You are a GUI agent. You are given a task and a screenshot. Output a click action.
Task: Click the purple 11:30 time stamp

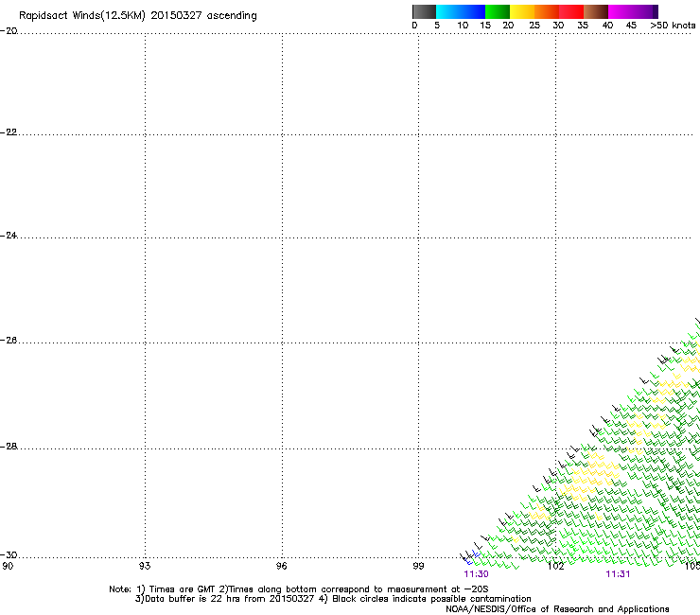(476, 574)
